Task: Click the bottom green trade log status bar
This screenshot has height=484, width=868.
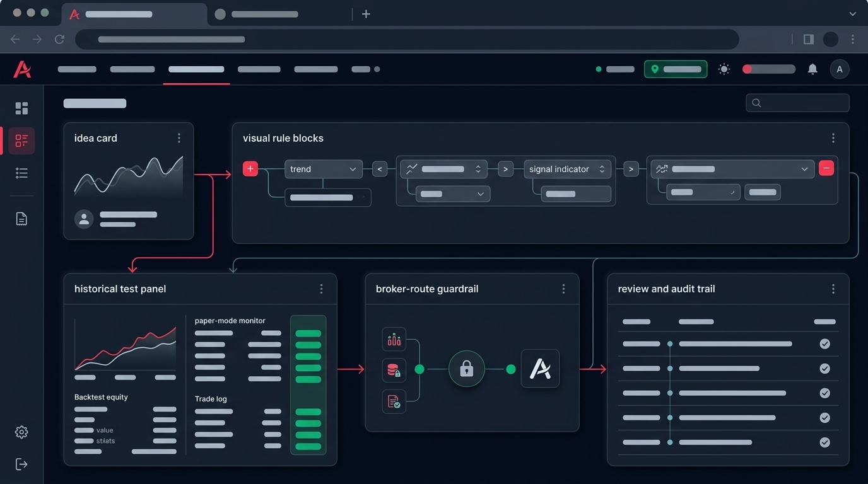Action: pos(308,446)
